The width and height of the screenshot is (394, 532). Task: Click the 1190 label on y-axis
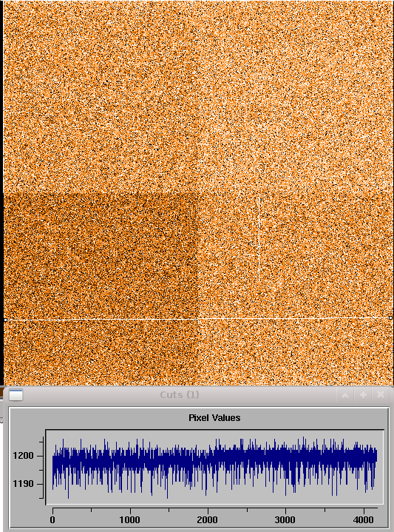click(23, 483)
